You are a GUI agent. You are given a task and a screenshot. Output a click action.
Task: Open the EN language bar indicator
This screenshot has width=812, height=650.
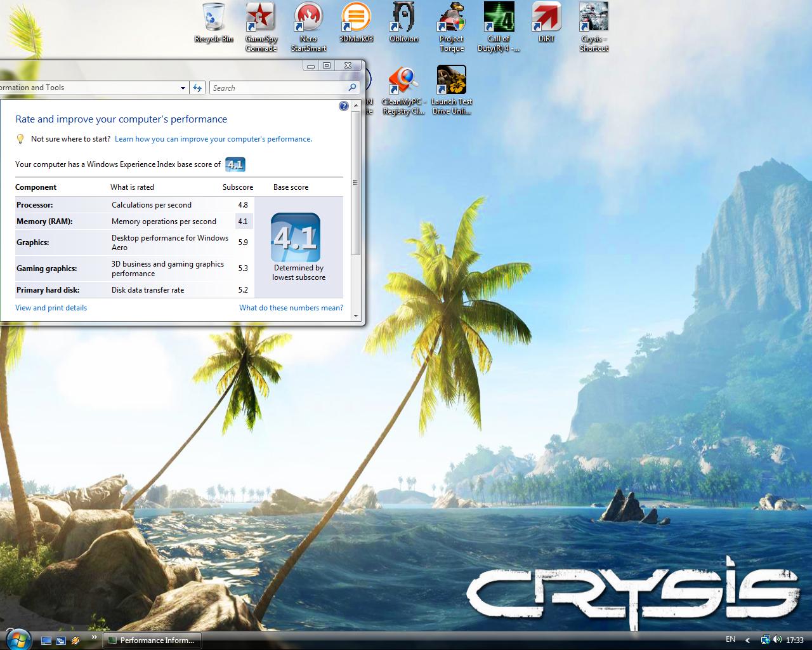(731, 639)
